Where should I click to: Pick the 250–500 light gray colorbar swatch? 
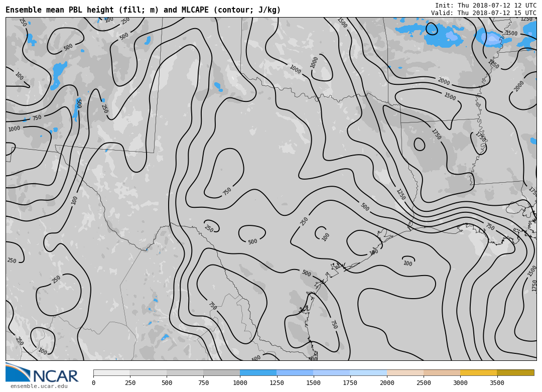[148, 372]
